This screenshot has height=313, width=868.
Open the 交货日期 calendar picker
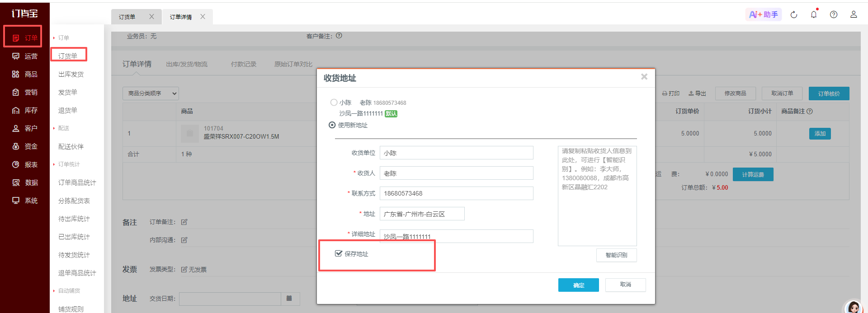pos(289,299)
